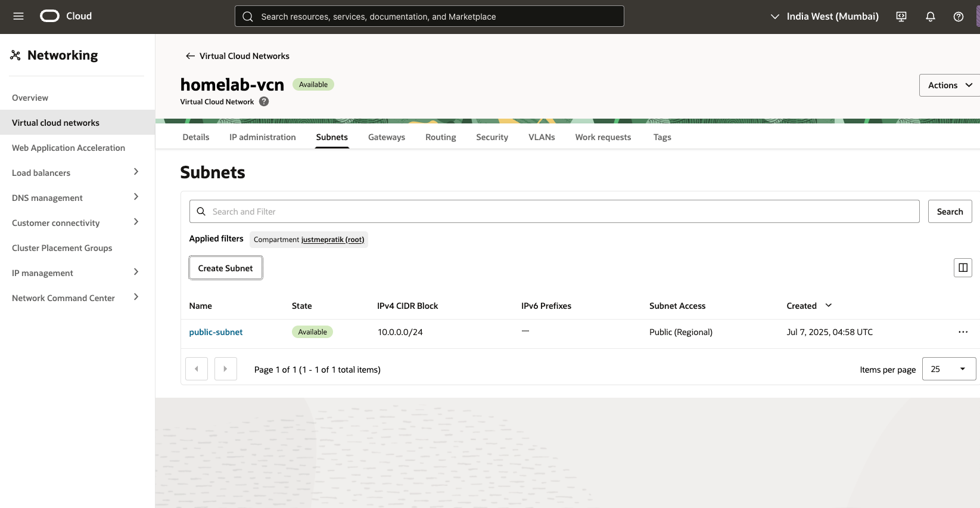Screen dimensions: 980x508
Task: Open the hamburger navigation menu
Action: [18, 16]
